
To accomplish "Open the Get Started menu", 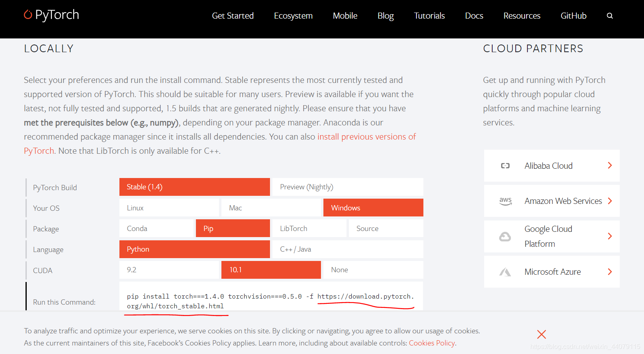I will [x=233, y=16].
